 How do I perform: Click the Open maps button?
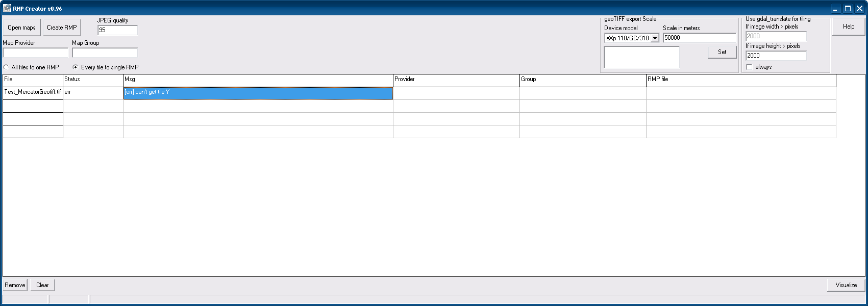pyautogui.click(x=21, y=28)
